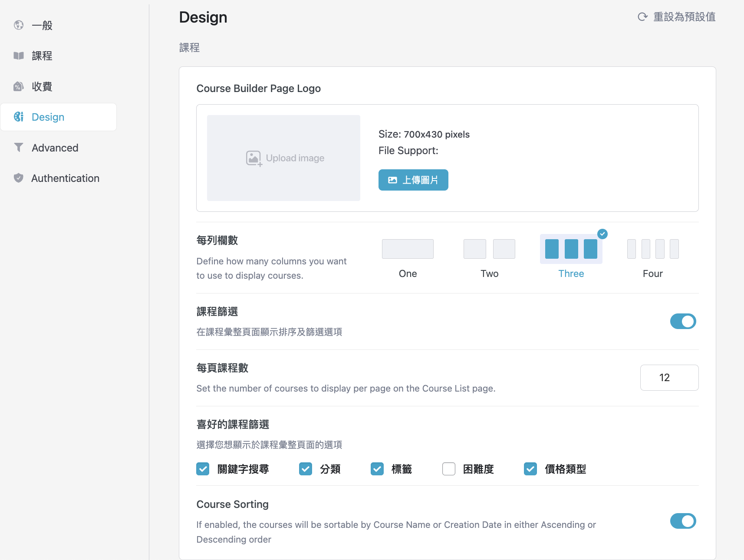The height and width of the screenshot is (560, 744).
Task: Select the One column layout option
Action: [408, 249]
